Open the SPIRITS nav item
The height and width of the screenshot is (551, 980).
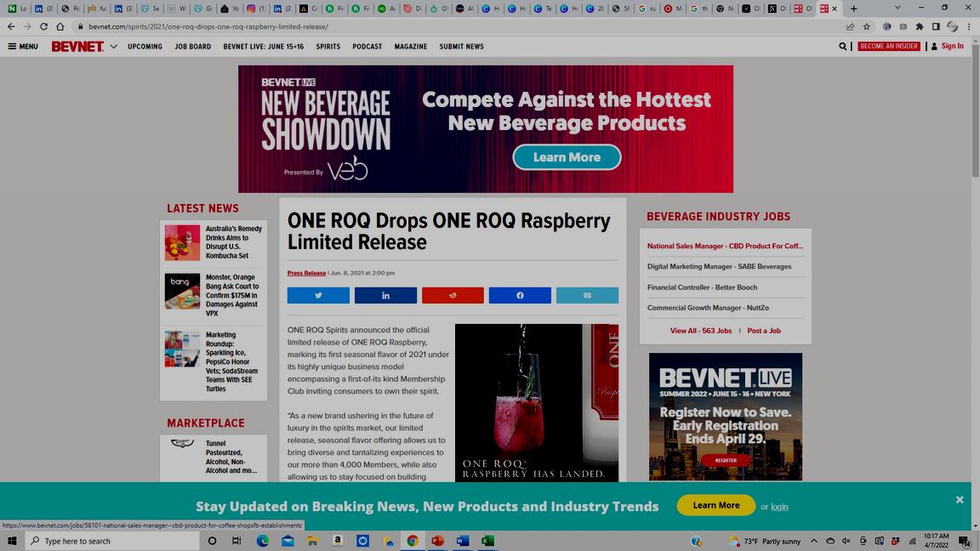coord(328,46)
